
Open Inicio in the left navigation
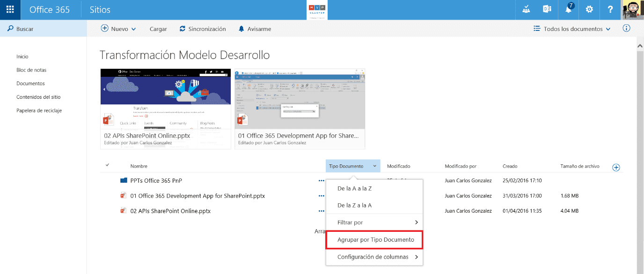[22, 57]
